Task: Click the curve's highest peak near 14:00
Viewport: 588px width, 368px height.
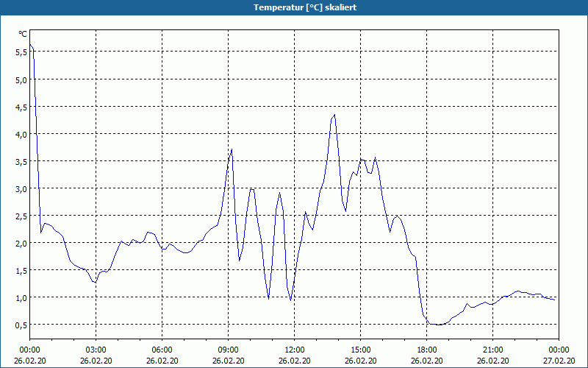Action: 334,115
